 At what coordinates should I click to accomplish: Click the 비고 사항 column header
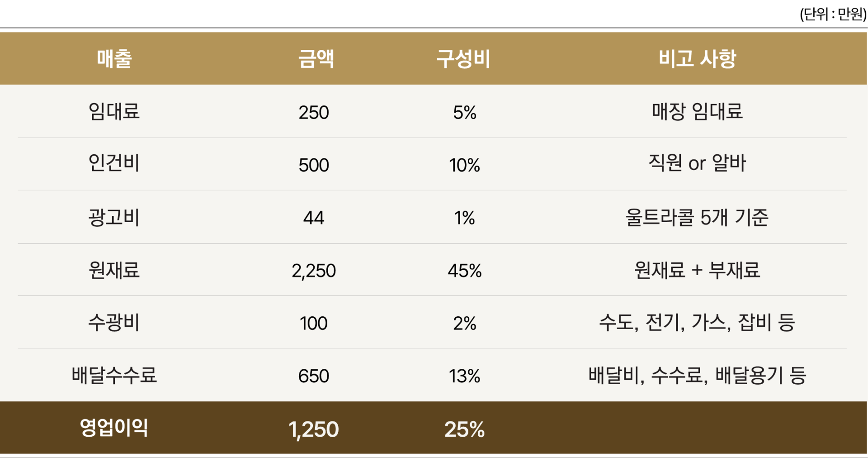[697, 59]
